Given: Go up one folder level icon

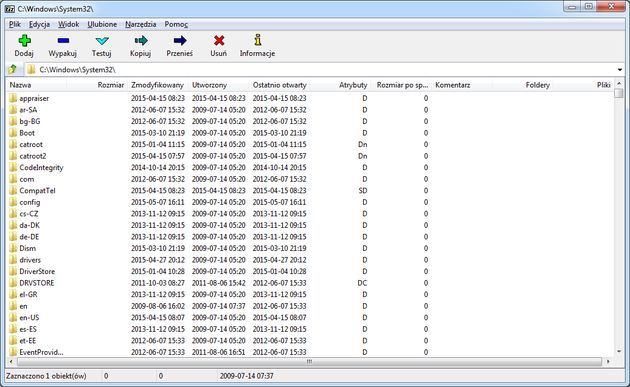Looking at the screenshot, I should pyautogui.click(x=12, y=70).
